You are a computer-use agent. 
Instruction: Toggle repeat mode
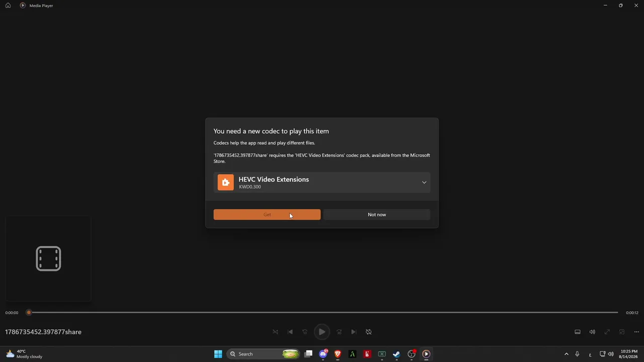point(369,332)
